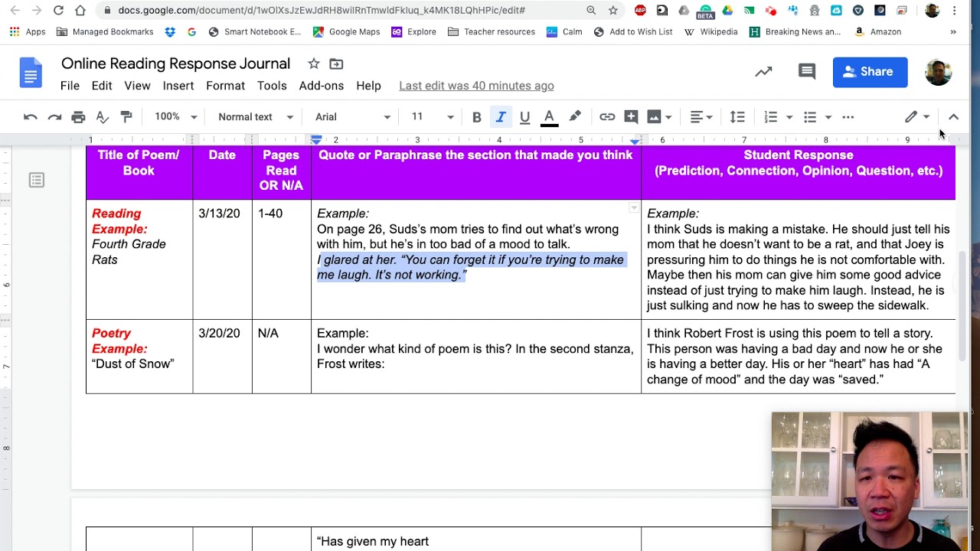Show more toolbar options ellipsis
This screenshot has height=551, width=980.
848,117
